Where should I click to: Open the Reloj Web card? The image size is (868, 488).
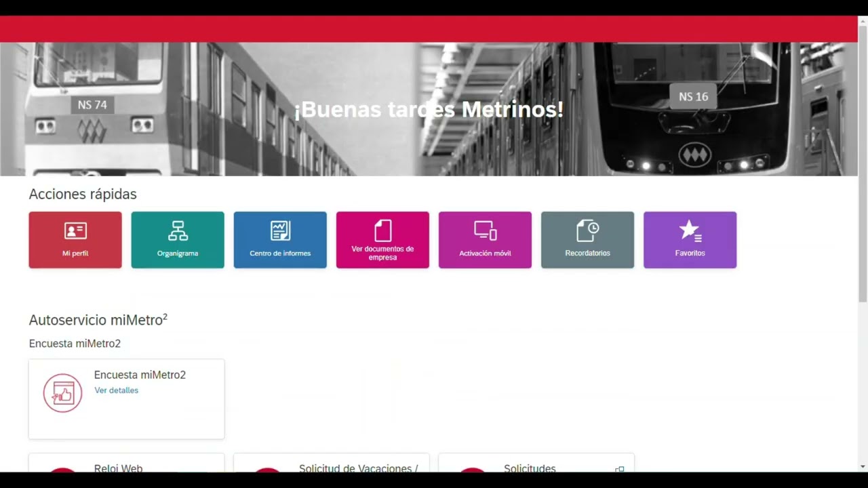(127, 463)
